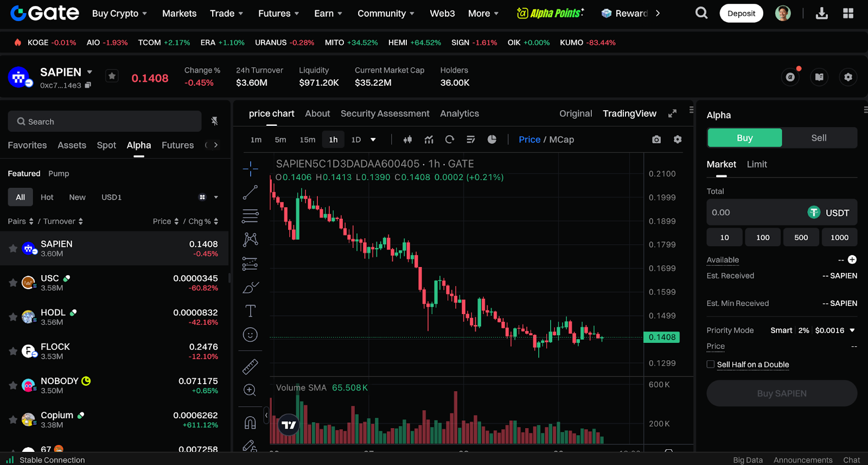Click the chart refresh replay icon

pos(450,139)
